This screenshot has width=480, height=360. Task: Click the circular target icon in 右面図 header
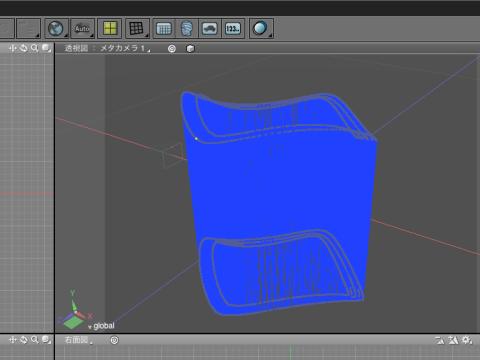tap(114, 340)
